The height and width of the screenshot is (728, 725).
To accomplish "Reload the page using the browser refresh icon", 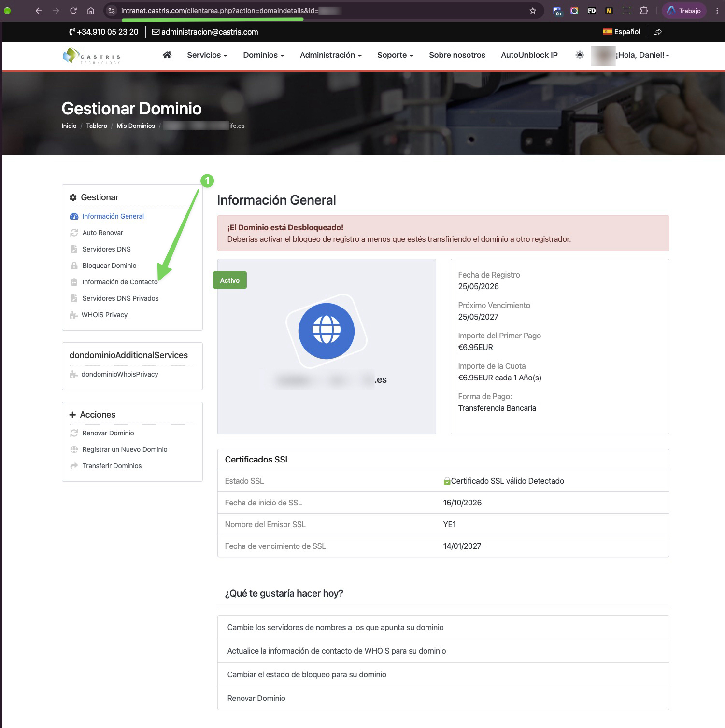I will coord(73,11).
